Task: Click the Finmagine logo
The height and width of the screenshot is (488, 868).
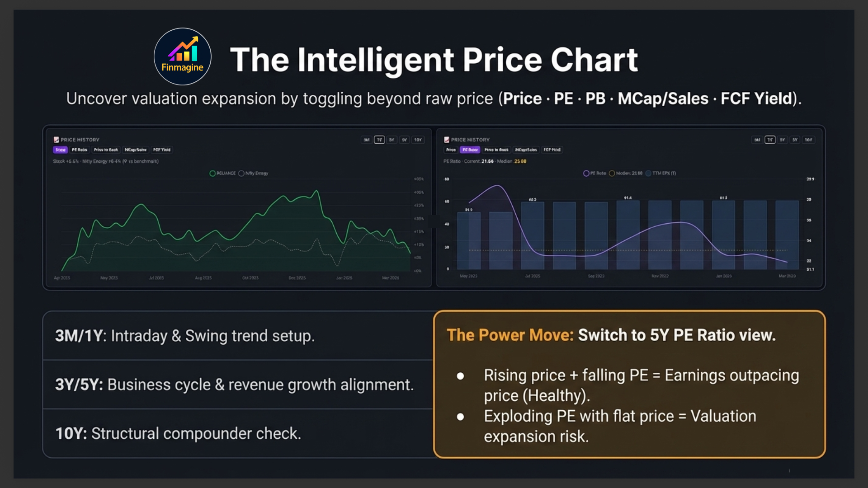Action: (x=182, y=56)
